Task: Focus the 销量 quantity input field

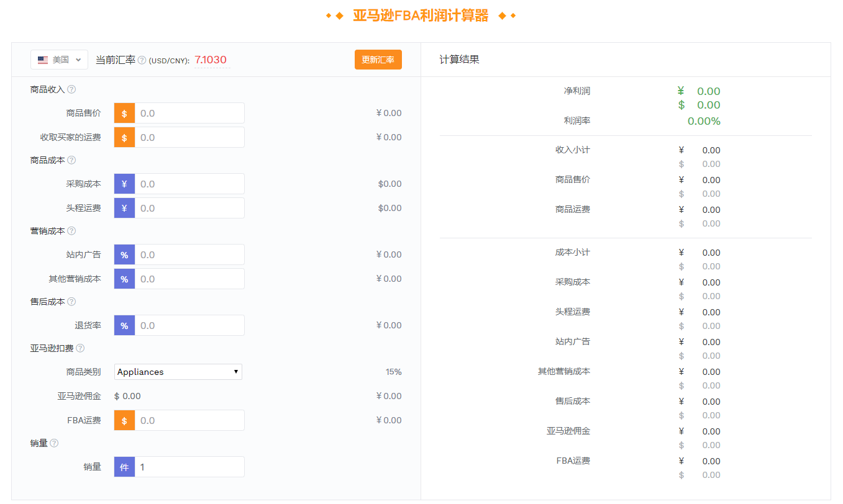Action: click(189, 467)
